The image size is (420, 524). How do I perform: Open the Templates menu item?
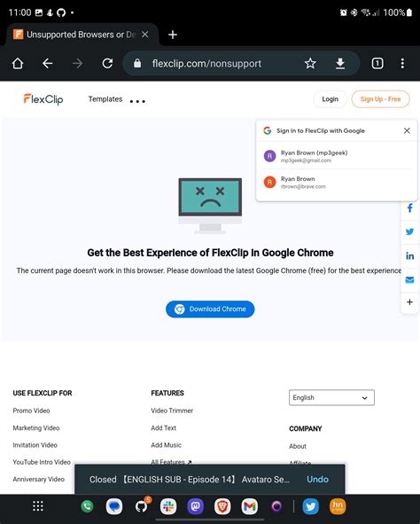pos(105,99)
